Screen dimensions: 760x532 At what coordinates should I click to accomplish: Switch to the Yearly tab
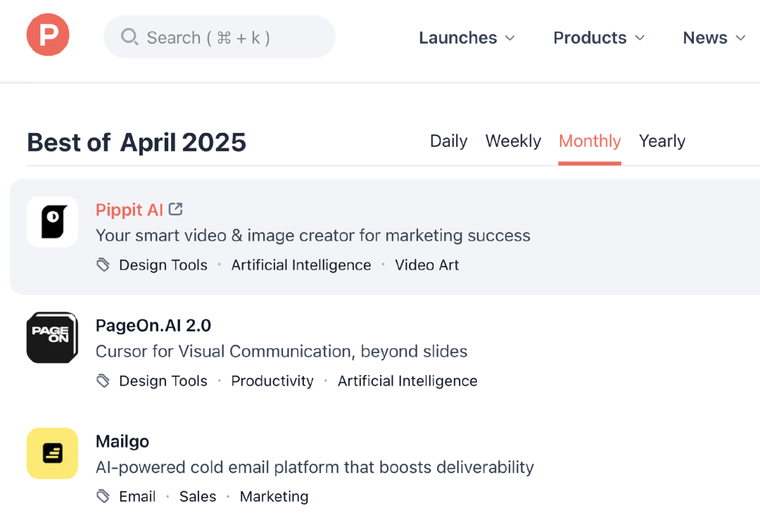[x=662, y=141]
